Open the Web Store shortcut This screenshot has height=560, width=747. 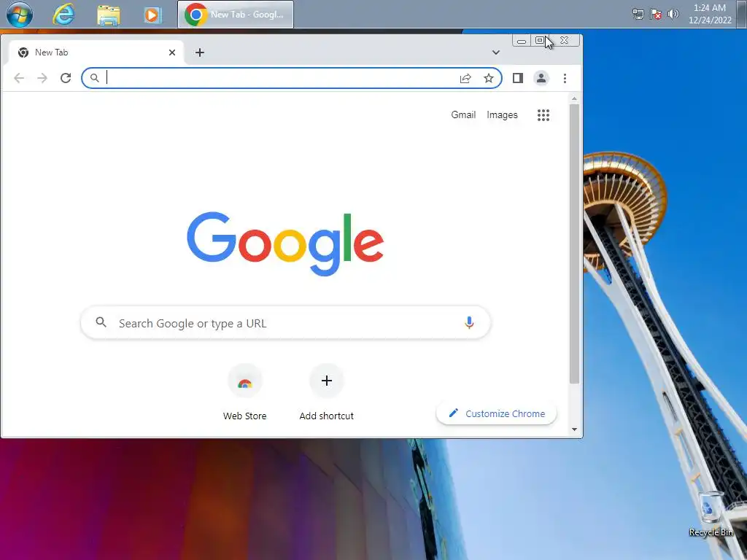click(245, 393)
